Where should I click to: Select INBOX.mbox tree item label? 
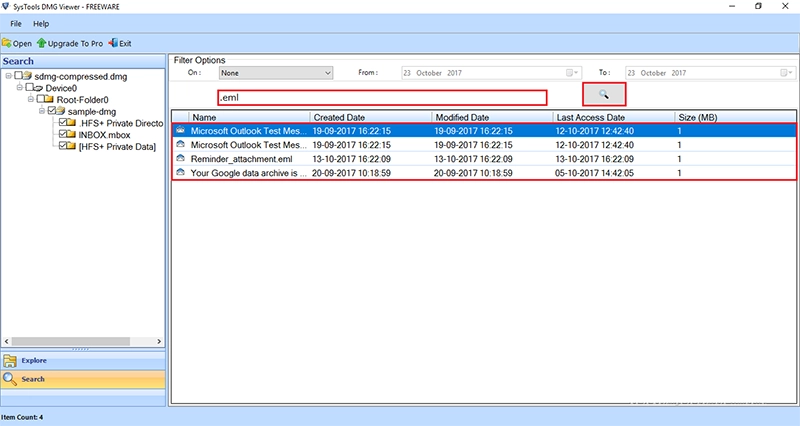click(x=104, y=135)
